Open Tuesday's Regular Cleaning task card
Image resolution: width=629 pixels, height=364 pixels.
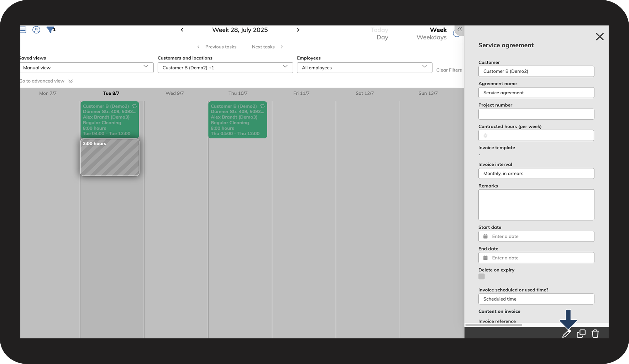point(110,120)
